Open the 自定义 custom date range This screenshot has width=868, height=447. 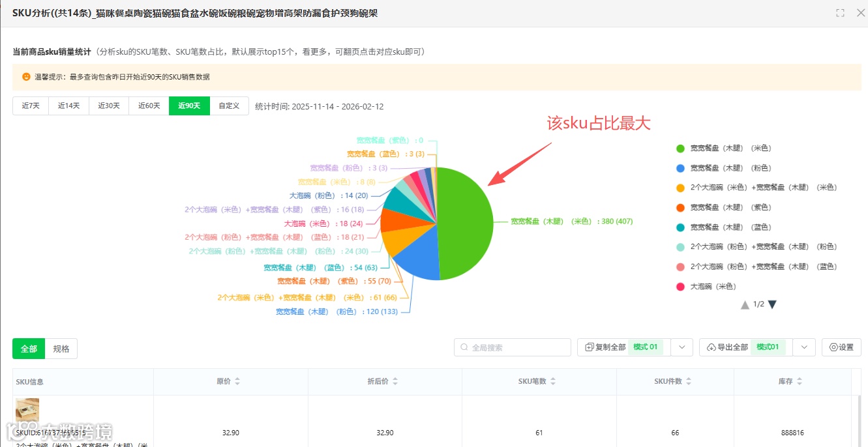(229, 106)
